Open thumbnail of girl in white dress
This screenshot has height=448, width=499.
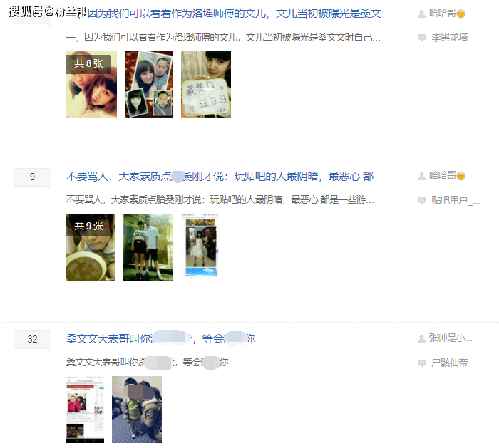click(200, 247)
